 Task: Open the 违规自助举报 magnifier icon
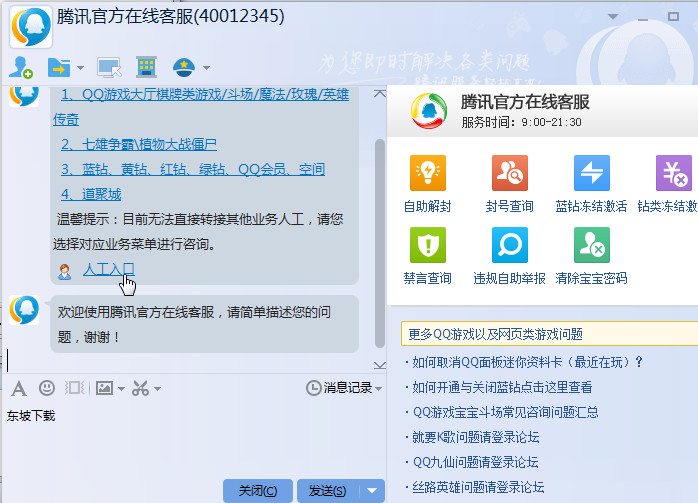tap(510, 245)
